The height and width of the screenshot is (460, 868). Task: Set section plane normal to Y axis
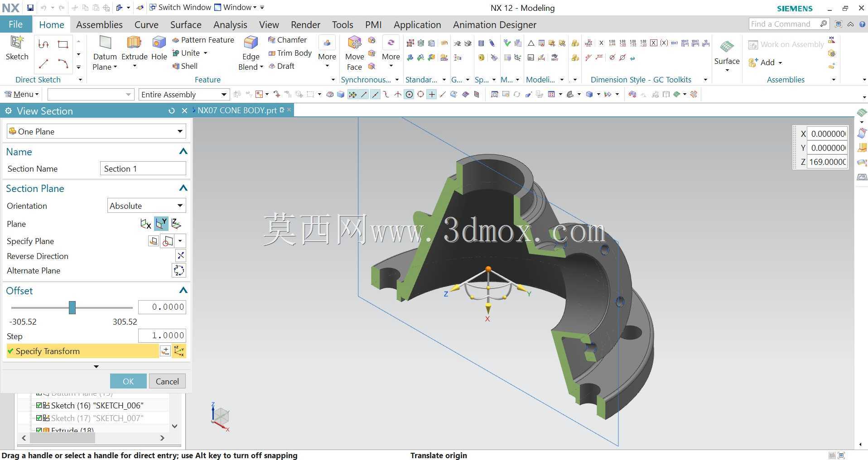pyautogui.click(x=161, y=224)
